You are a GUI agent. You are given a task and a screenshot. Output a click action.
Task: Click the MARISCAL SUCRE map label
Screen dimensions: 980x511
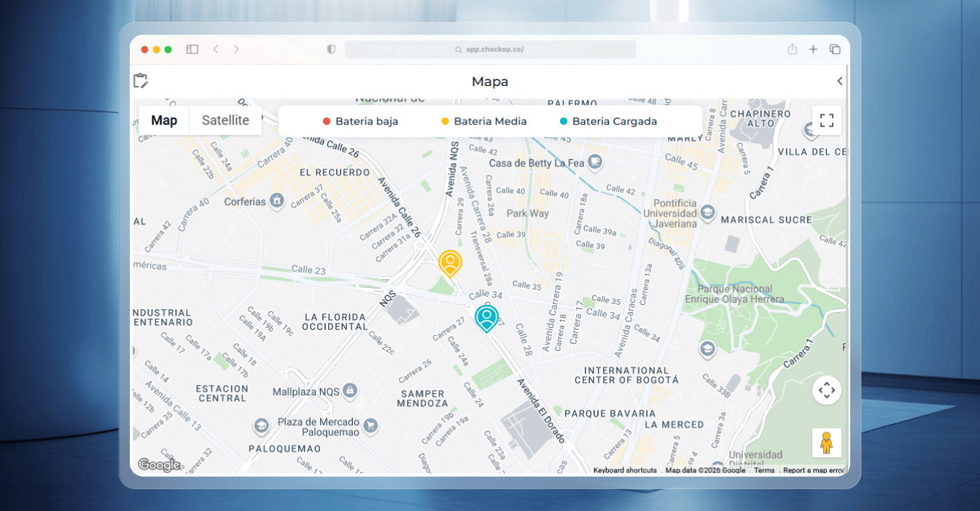click(766, 219)
